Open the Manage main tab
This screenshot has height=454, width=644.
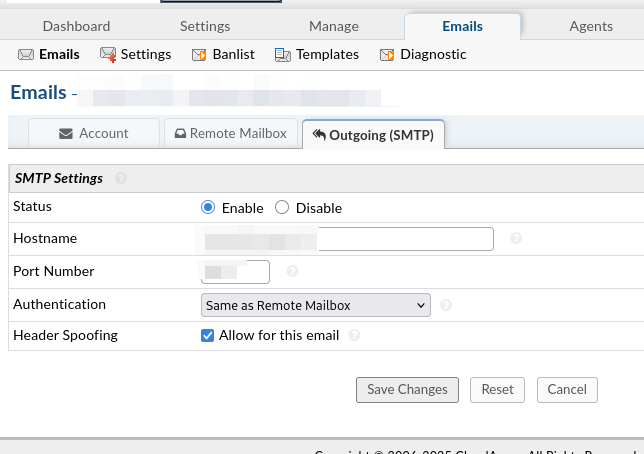coord(333,26)
